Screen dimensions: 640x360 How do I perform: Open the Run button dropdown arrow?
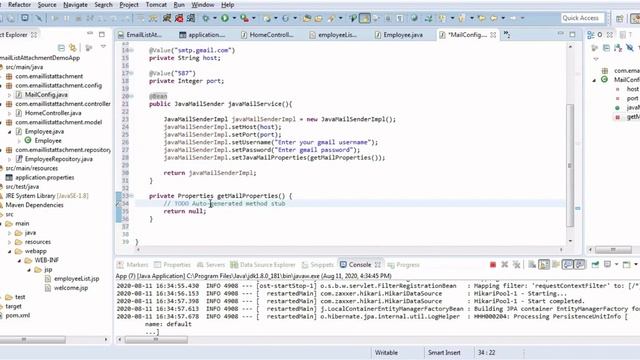click(234, 18)
